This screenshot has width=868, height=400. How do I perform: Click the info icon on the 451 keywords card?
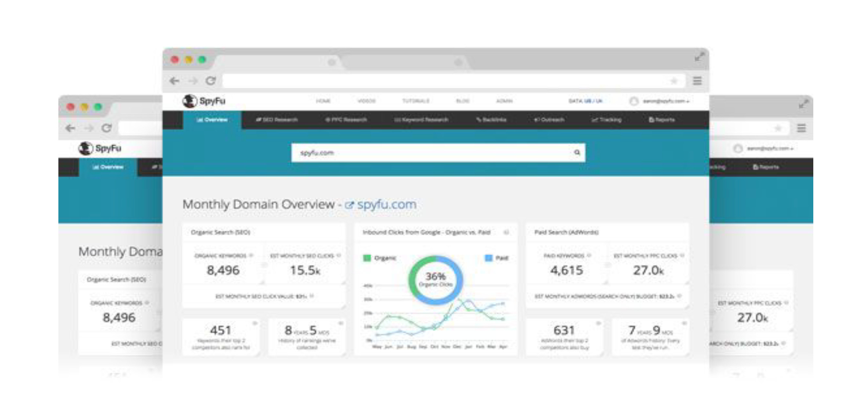[x=255, y=323]
